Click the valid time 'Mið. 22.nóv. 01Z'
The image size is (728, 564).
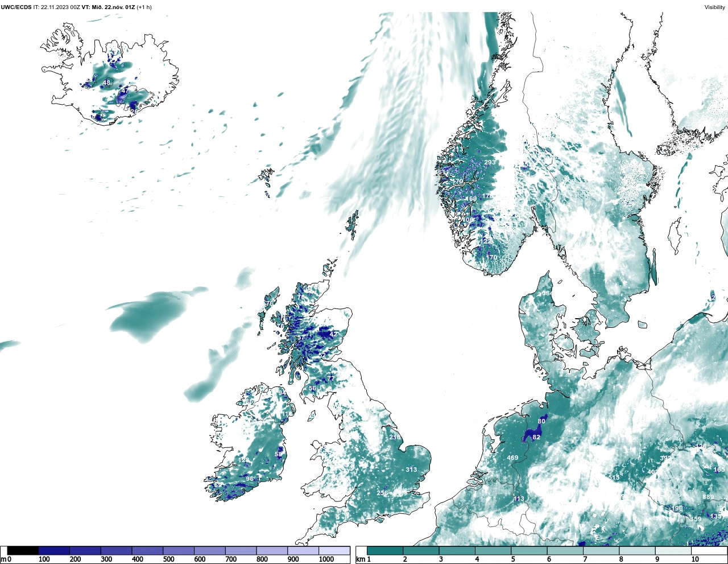point(113,7)
